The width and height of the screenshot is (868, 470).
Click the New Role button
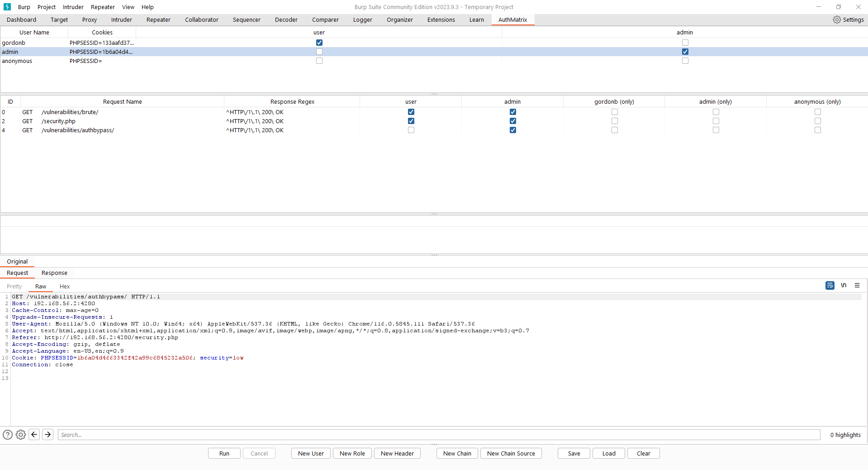point(352,453)
